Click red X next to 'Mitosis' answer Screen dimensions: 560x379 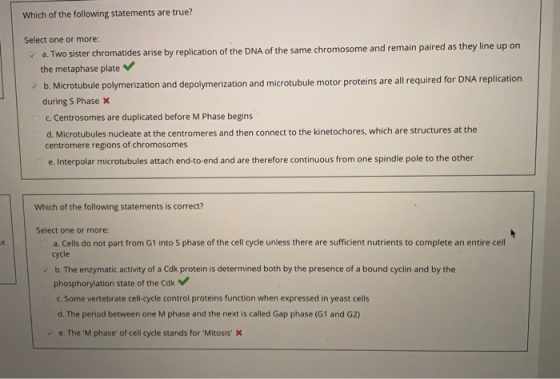(239, 333)
